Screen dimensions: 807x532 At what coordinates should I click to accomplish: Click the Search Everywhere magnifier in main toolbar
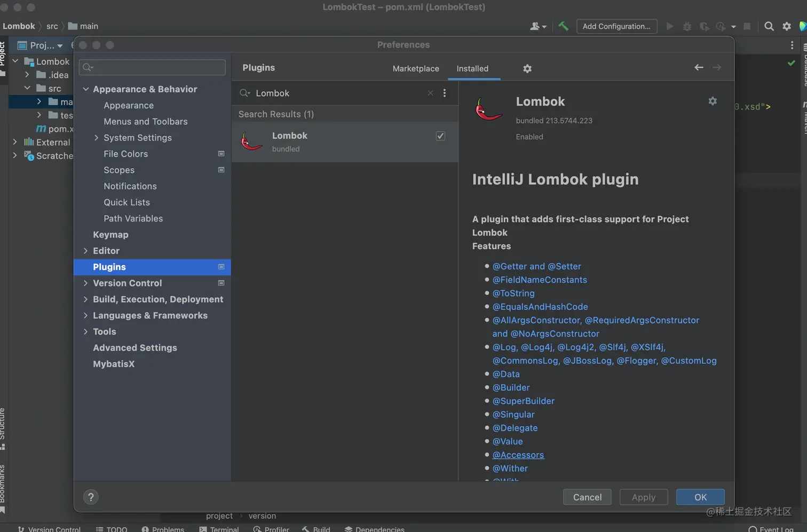pyautogui.click(x=769, y=26)
